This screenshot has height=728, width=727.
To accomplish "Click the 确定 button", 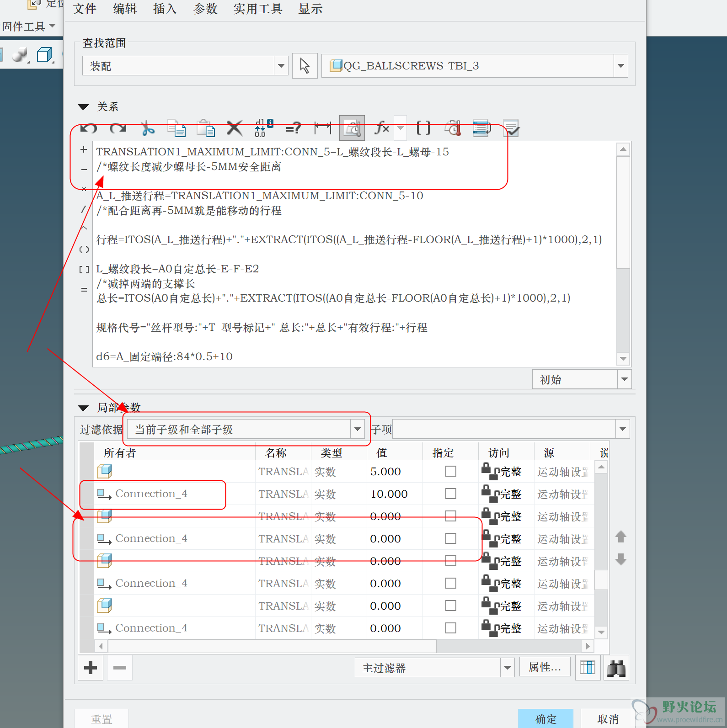I will pos(546,719).
